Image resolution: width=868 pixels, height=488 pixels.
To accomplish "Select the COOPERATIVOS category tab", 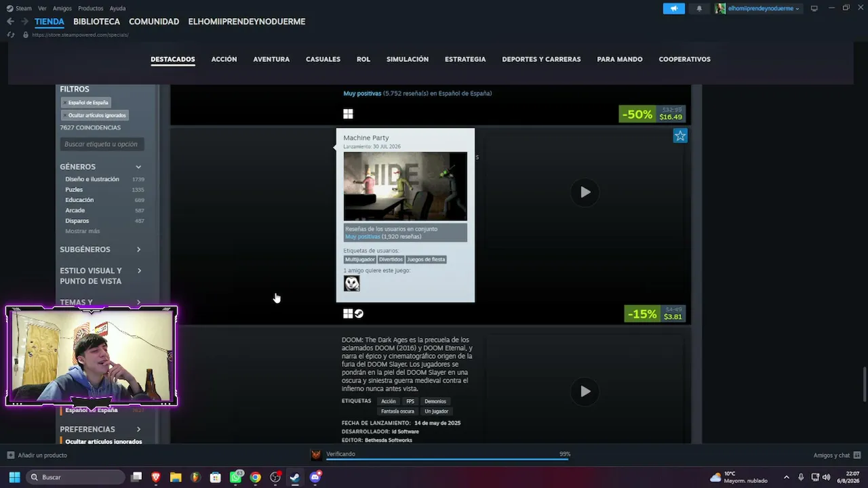I will tap(684, 59).
